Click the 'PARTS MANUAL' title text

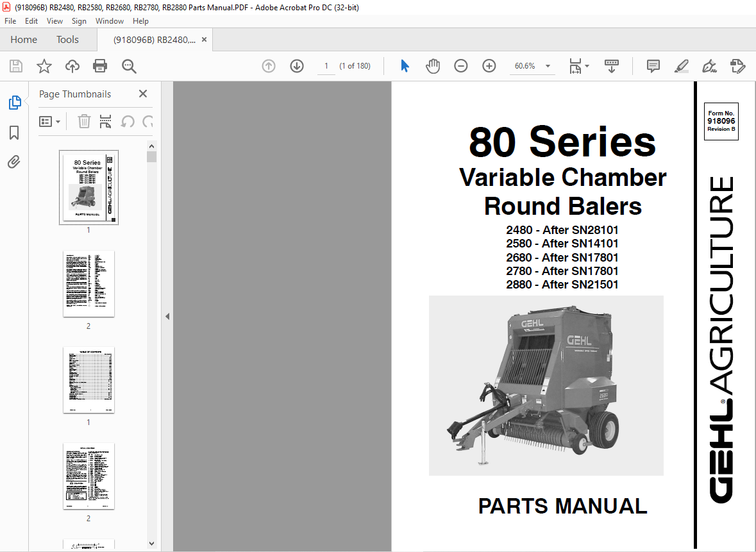pyautogui.click(x=562, y=506)
